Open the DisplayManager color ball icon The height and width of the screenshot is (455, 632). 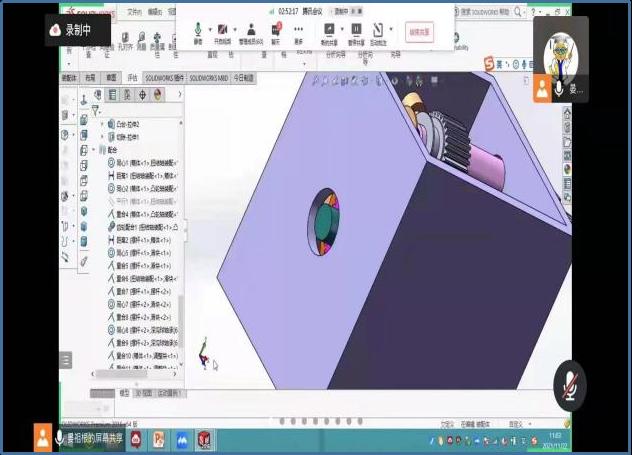pos(157,95)
